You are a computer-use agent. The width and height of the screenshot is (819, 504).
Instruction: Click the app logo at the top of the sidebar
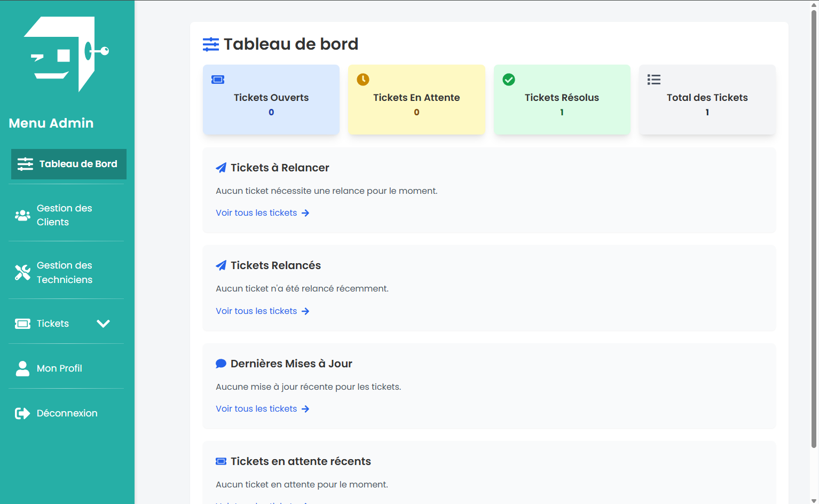point(67,53)
